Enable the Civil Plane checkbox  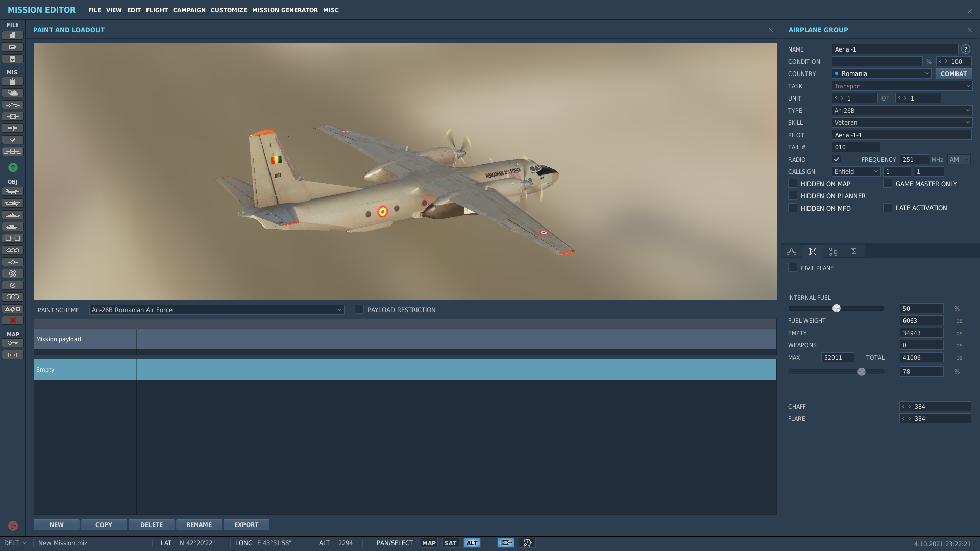click(793, 268)
